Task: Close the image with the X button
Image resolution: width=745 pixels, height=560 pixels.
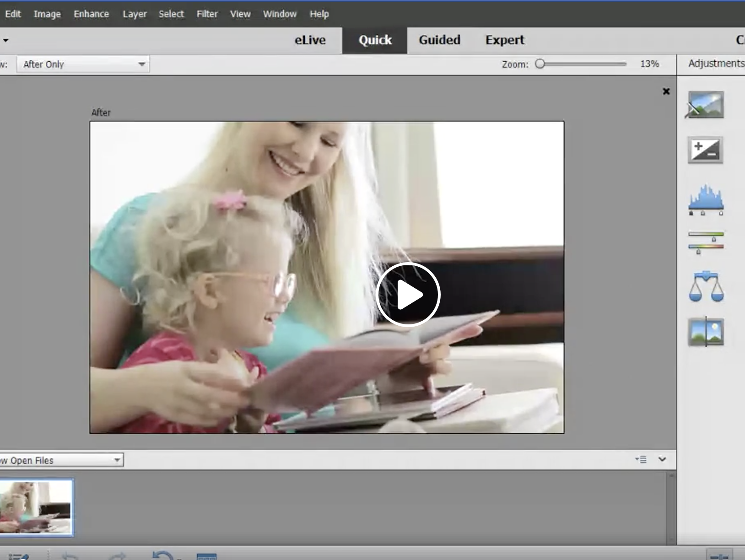Action: coord(666,92)
